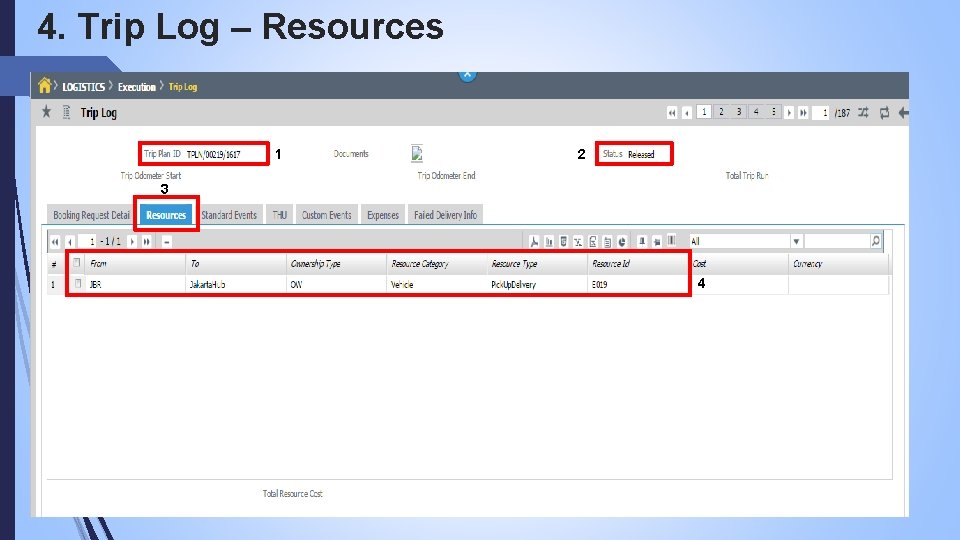Export grid to PDF icon
The image size is (960, 540).
tap(534, 242)
